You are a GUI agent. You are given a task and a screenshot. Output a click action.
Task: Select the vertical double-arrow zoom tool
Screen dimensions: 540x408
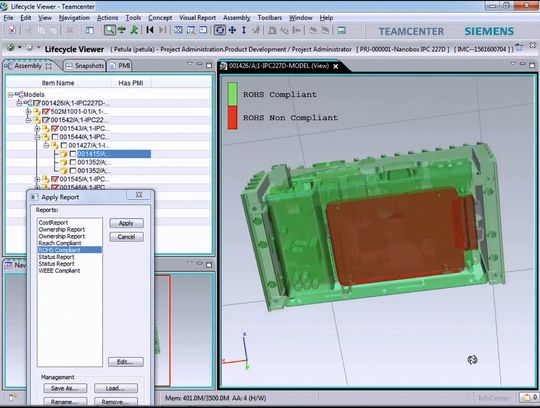[244, 30]
